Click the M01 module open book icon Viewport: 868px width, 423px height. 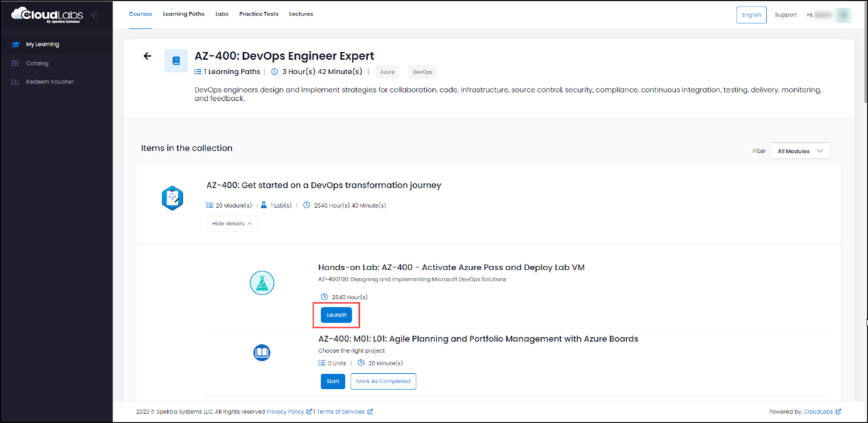pyautogui.click(x=262, y=353)
